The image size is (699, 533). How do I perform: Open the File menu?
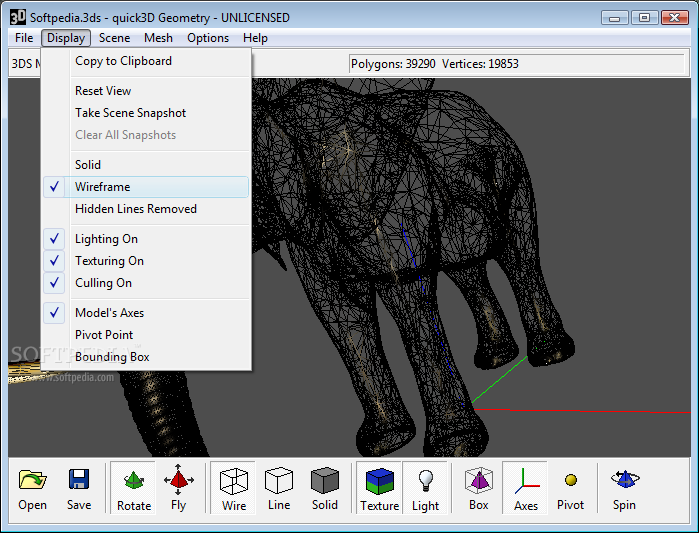(x=24, y=38)
